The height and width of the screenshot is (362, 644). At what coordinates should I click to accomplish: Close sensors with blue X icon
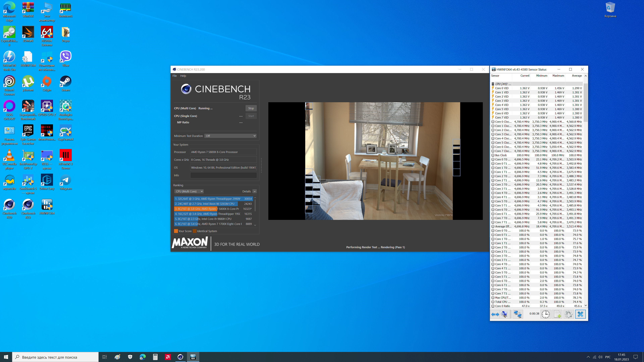[x=580, y=314]
